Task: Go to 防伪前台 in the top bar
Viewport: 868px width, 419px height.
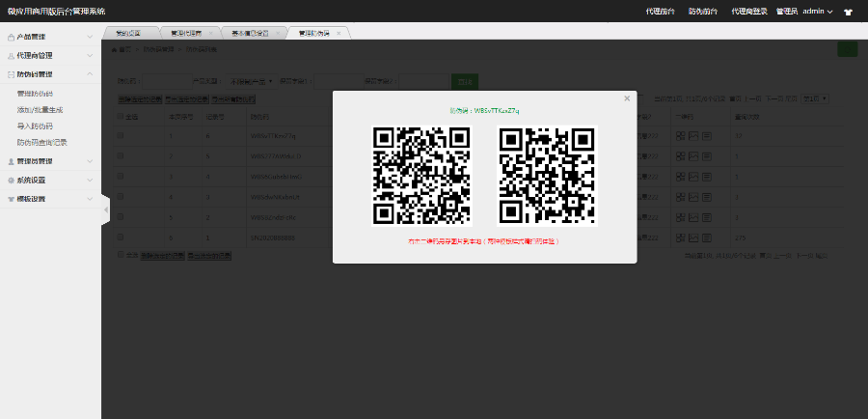Action: tap(703, 12)
